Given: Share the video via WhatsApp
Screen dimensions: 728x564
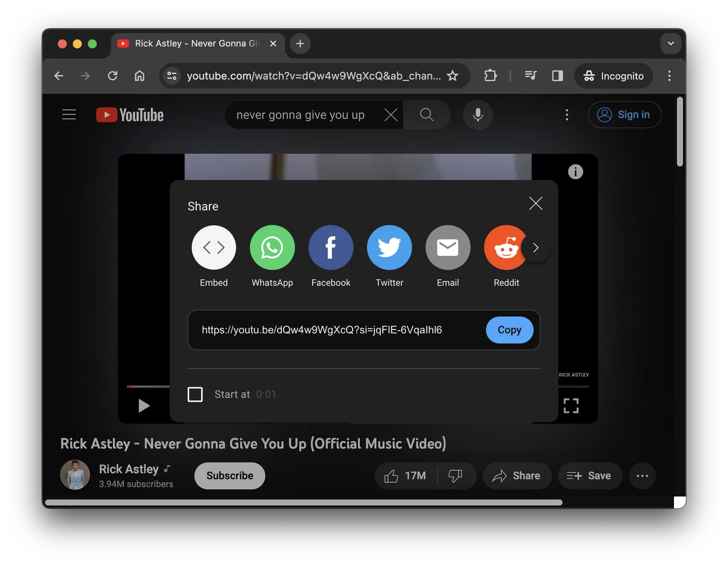Looking at the screenshot, I should [272, 248].
